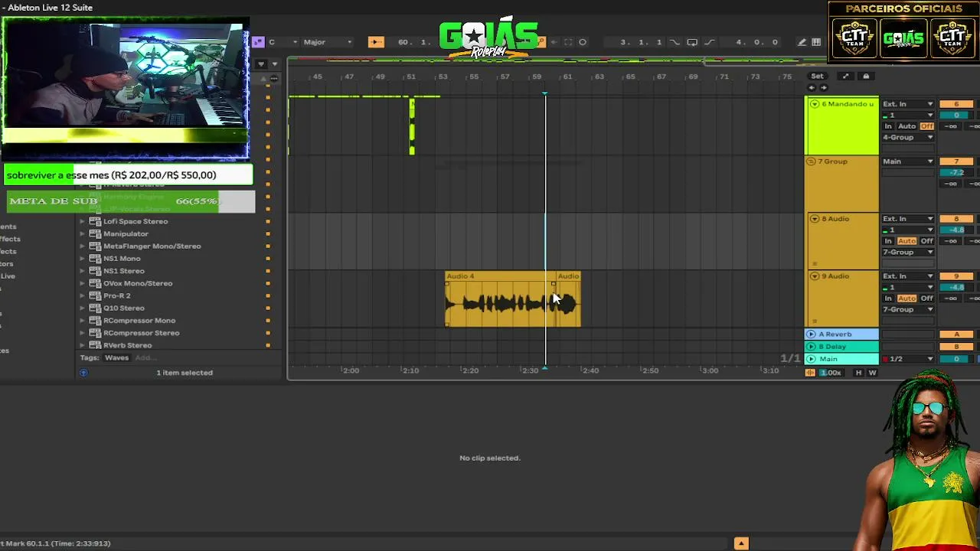Click the RVerb Stereo plugin icon

[95, 345]
